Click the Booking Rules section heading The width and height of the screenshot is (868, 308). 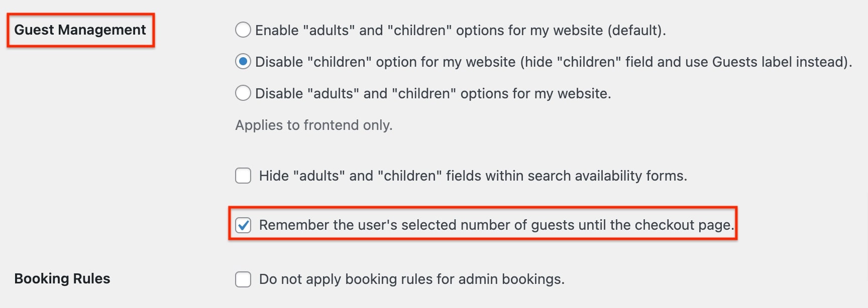(62, 278)
